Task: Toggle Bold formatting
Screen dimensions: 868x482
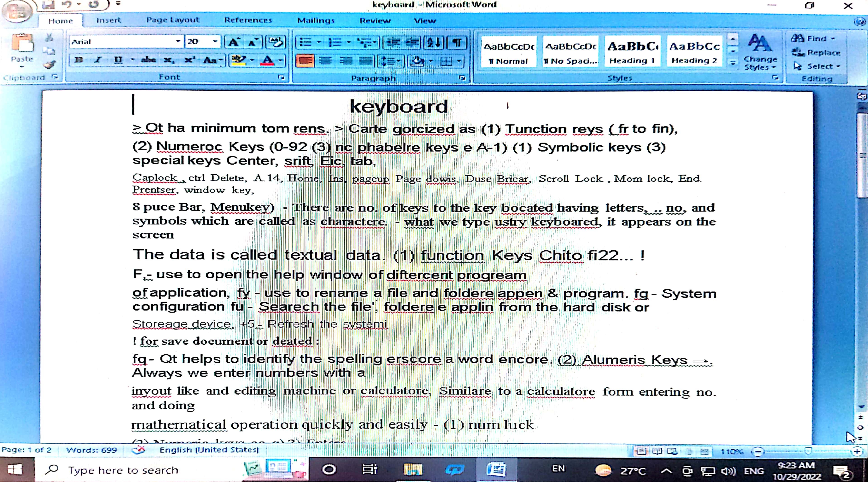Action: pos(79,60)
